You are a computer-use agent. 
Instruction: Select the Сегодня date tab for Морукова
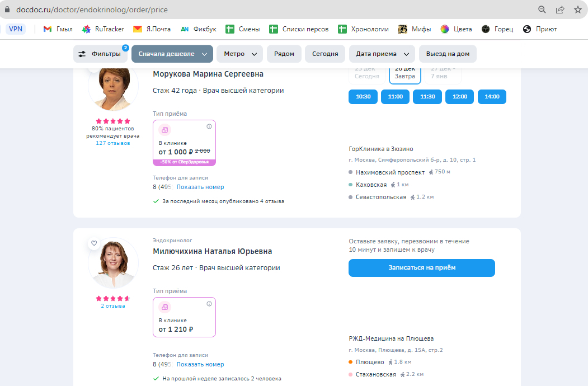[x=367, y=76]
